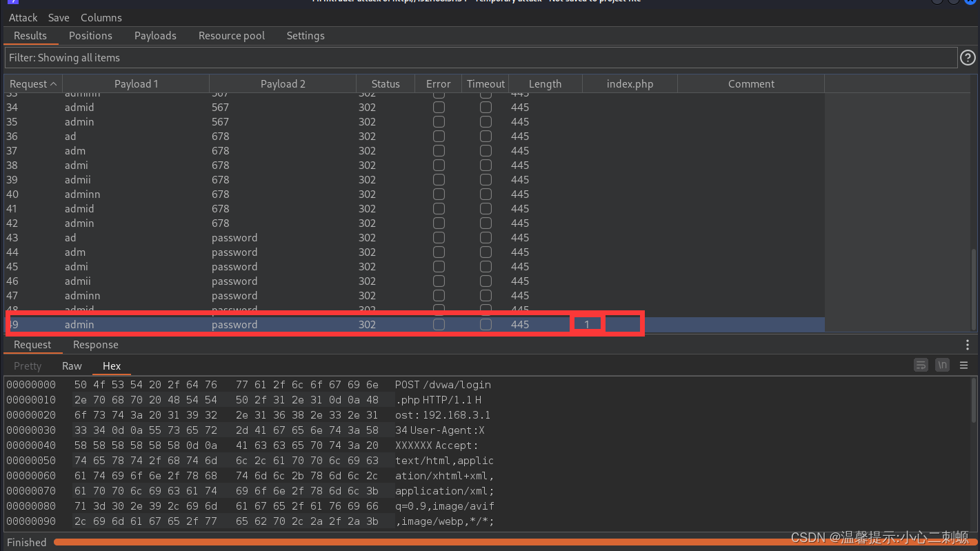Viewport: 980px width, 551px height.
Task: Select the highlighted admin password result row
Action: point(414,325)
